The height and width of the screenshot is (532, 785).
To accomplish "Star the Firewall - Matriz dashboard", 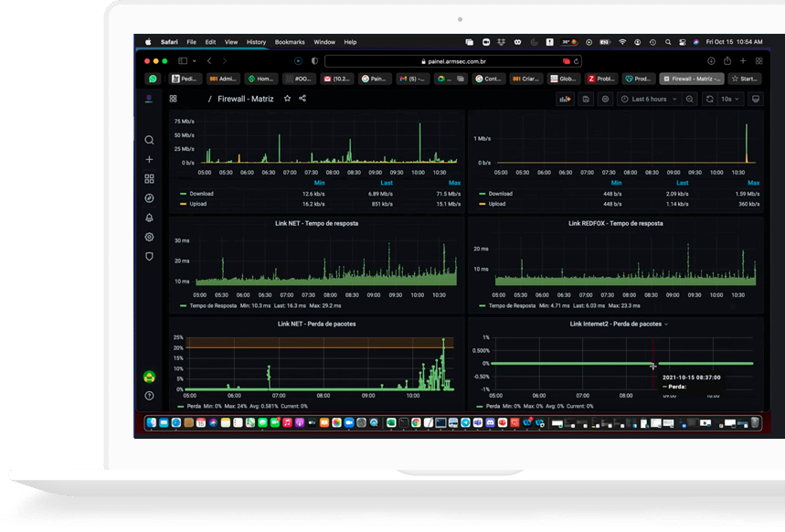I will pos(287,99).
